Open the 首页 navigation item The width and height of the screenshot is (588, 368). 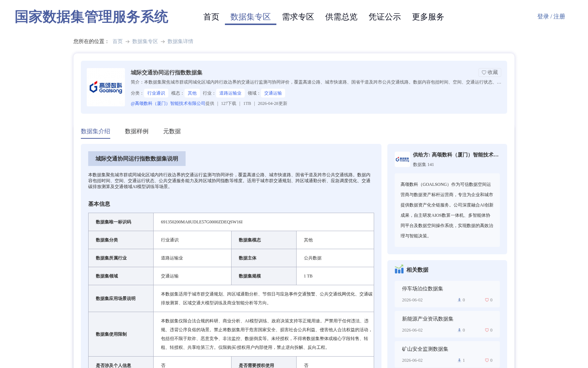tap(211, 17)
